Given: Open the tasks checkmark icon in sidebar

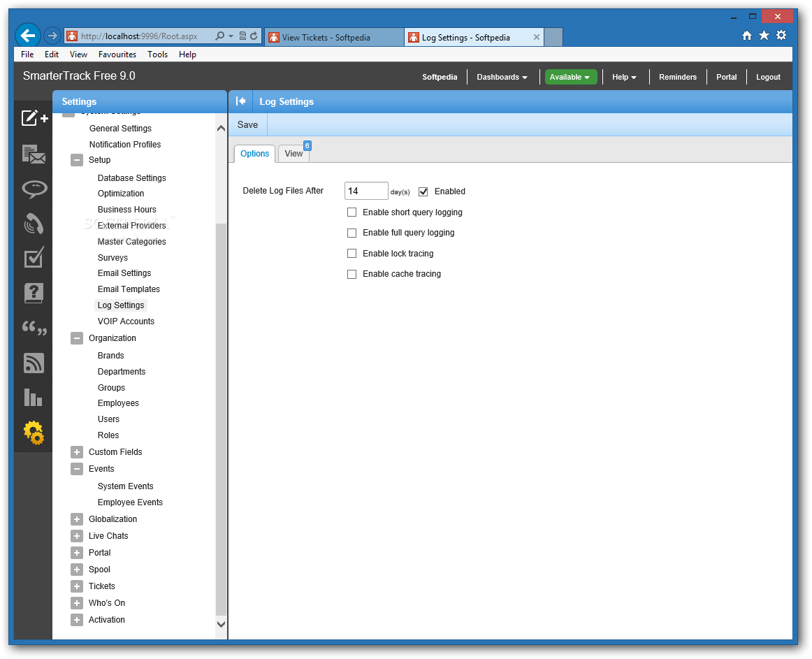Looking at the screenshot, I should pyautogui.click(x=34, y=257).
